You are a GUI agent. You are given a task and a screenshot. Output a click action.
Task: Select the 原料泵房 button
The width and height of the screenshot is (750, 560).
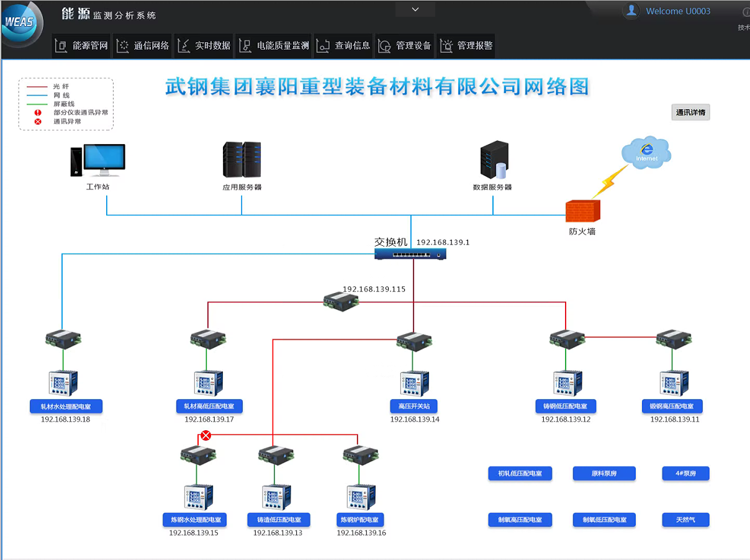point(604,474)
